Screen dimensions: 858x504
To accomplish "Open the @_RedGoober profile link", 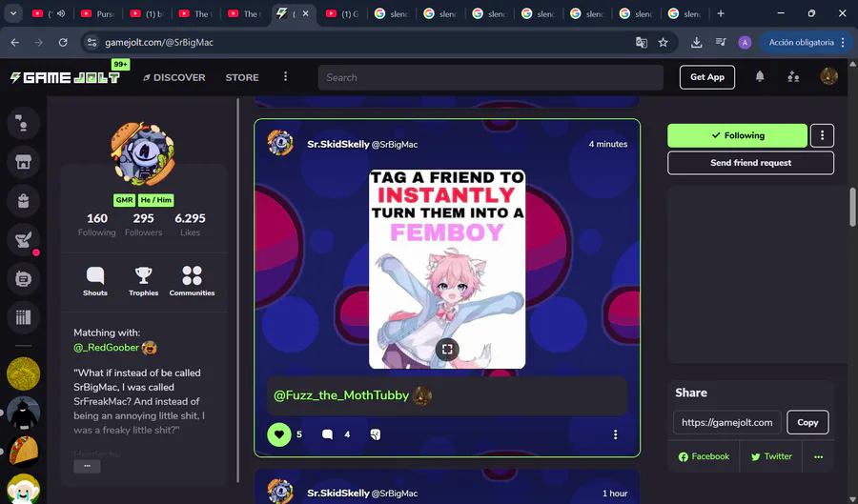I will 106,348.
